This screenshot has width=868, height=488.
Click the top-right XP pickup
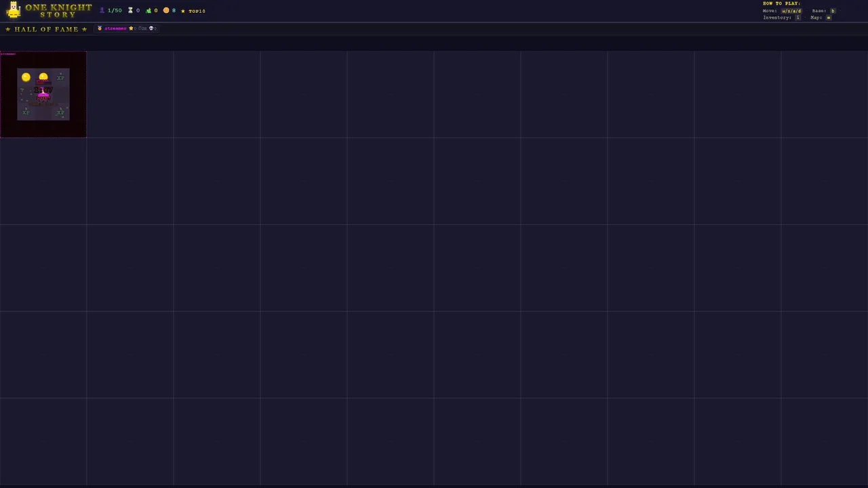tap(60, 77)
